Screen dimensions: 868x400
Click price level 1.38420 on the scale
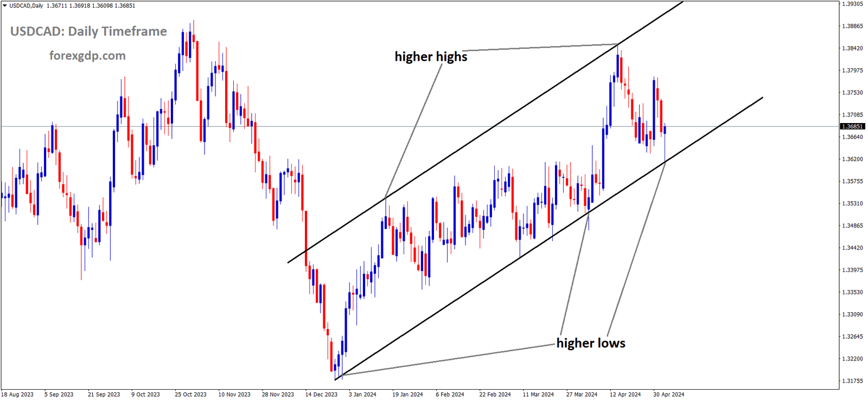852,48
